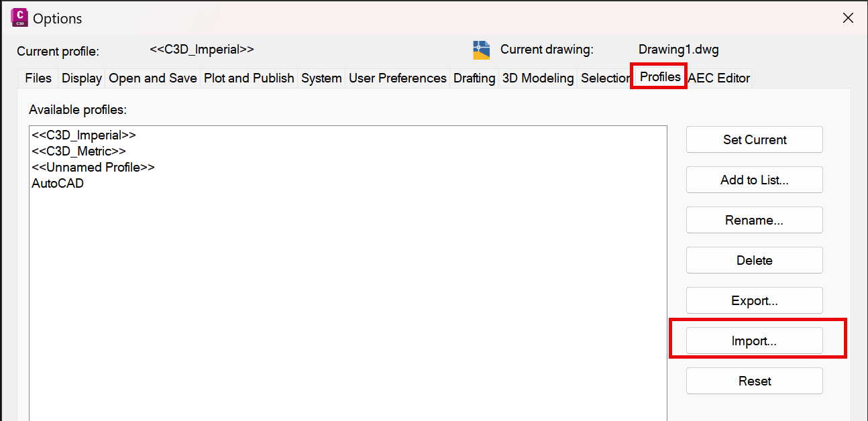This screenshot has height=421, width=868.
Task: Click the Export button
Action: click(x=755, y=300)
